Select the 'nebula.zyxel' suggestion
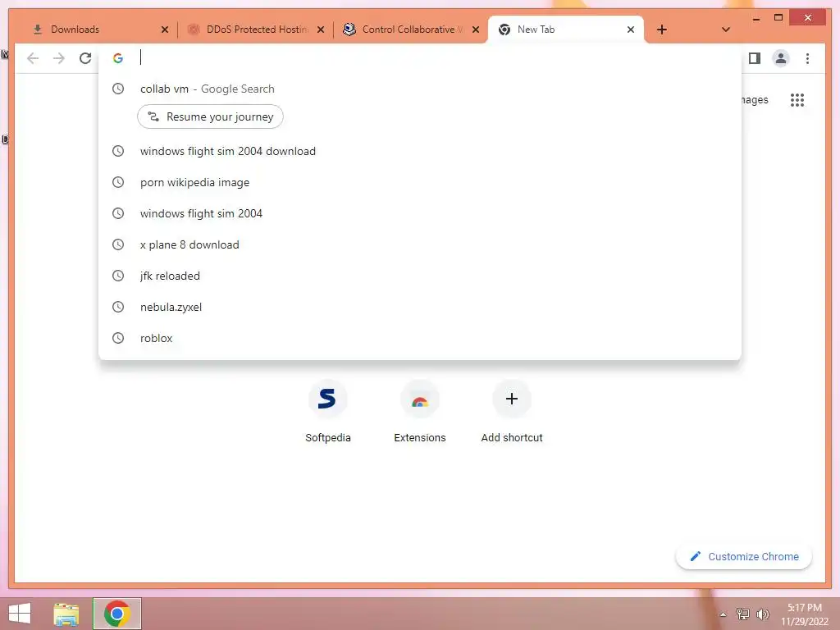Viewport: 840px width, 630px height. 420,307
